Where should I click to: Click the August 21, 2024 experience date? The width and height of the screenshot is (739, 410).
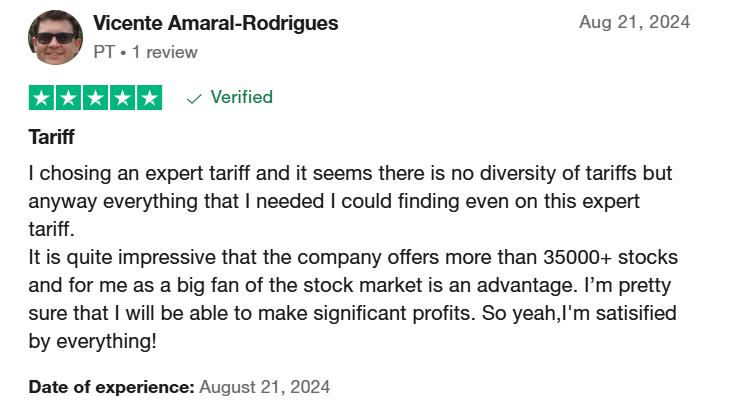(264, 387)
